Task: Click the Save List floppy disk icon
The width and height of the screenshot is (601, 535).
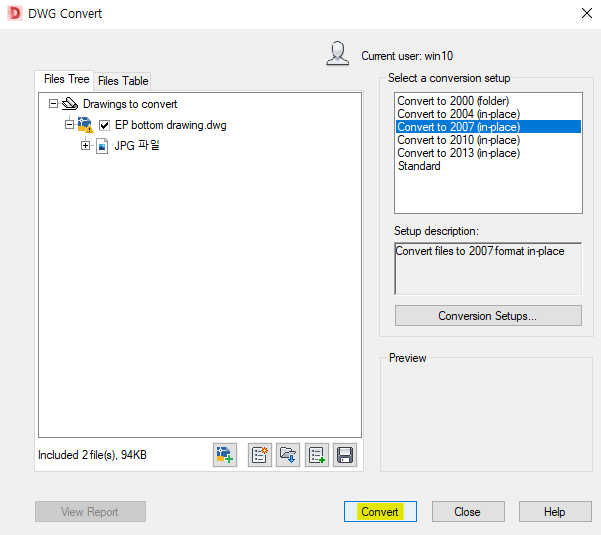Action: tap(345, 455)
